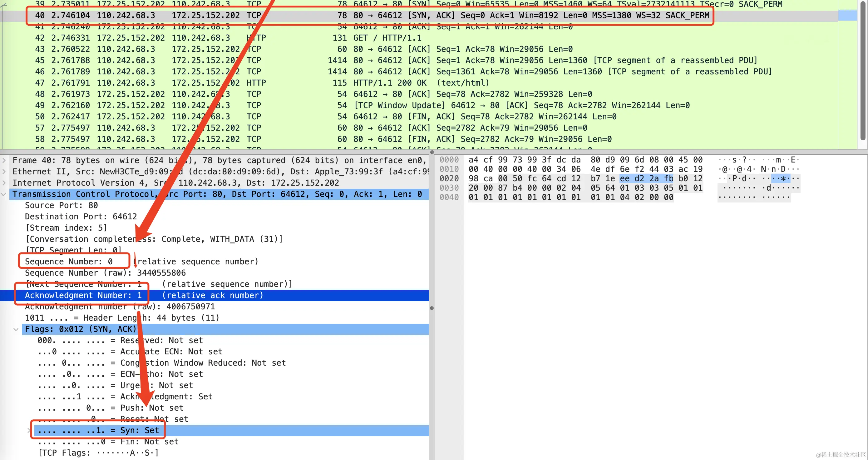Viewport: 868px width, 460px height.
Task: Expand the Syn: Set flag entry
Action: click(29, 430)
